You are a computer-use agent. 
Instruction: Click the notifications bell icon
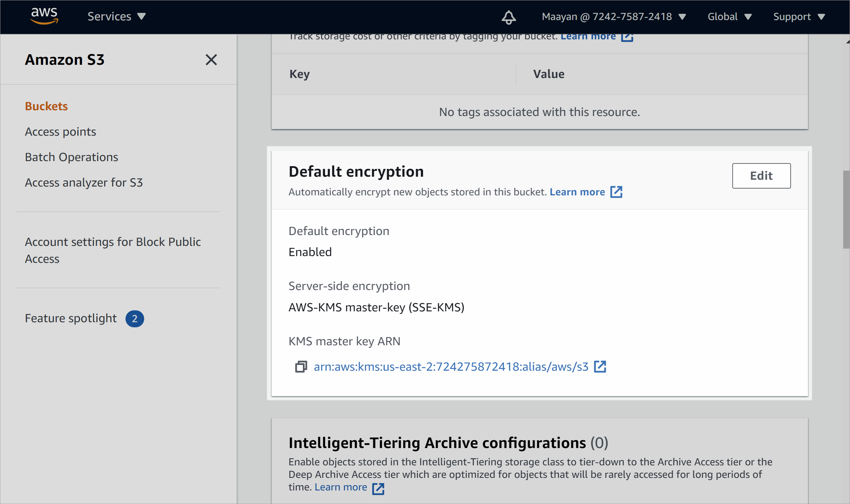coord(509,16)
